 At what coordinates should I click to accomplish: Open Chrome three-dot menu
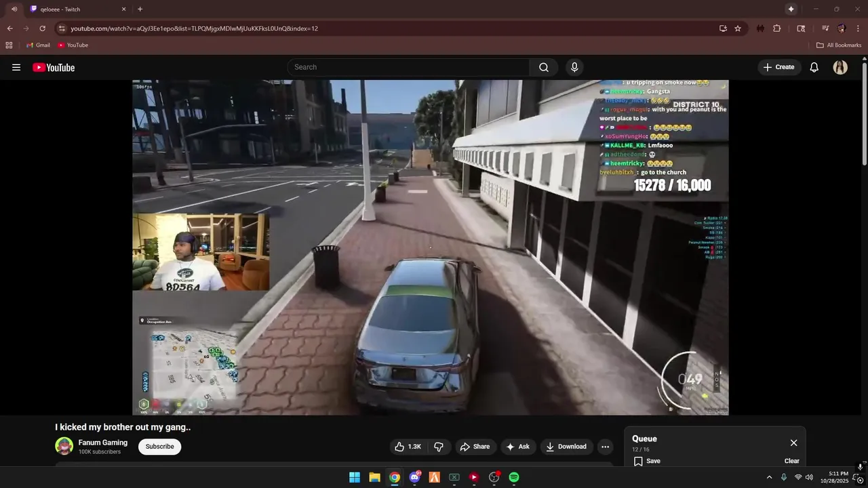[858, 28]
